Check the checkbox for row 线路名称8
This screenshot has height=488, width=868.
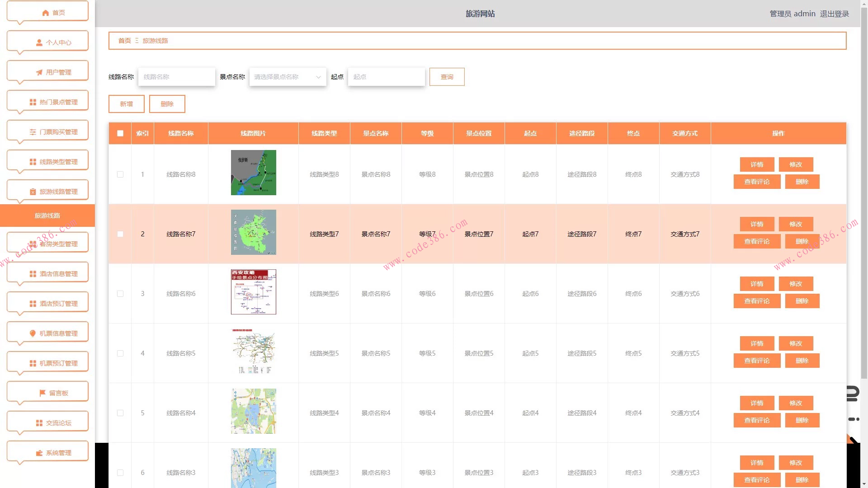[120, 174]
